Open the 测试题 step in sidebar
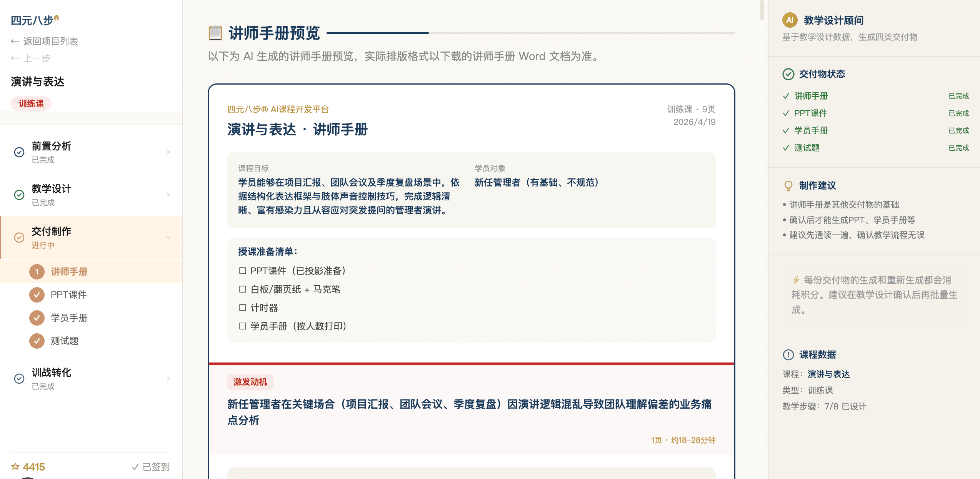Screen dimensions: 980x479 pyautogui.click(x=65, y=341)
